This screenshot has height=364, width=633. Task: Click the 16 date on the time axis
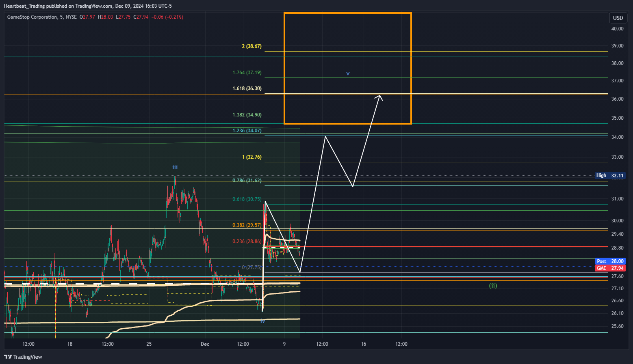(363, 344)
